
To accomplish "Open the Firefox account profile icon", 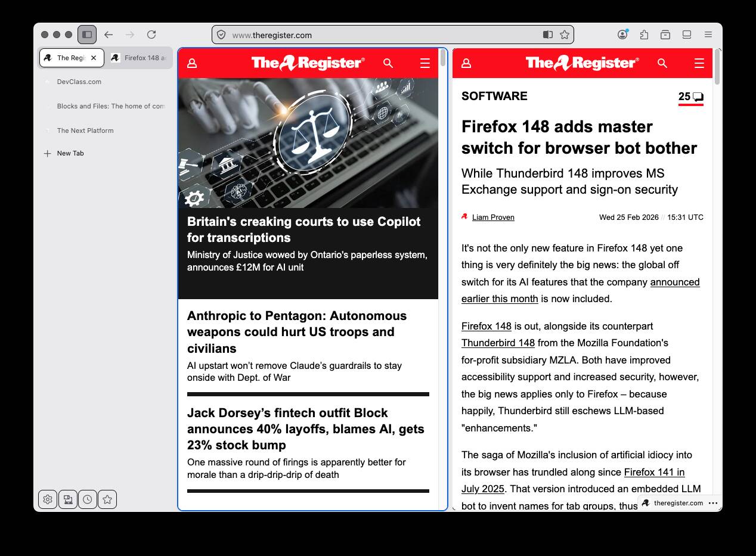I will click(622, 35).
